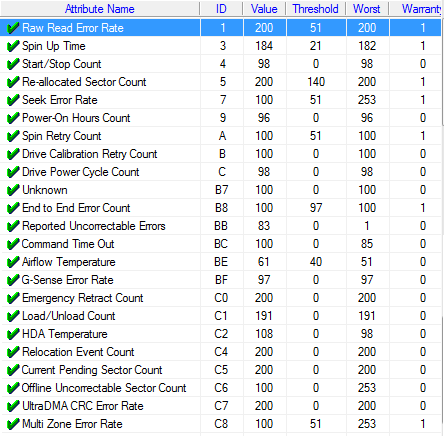Select the Spin Up Time attribute row

click(x=54, y=46)
